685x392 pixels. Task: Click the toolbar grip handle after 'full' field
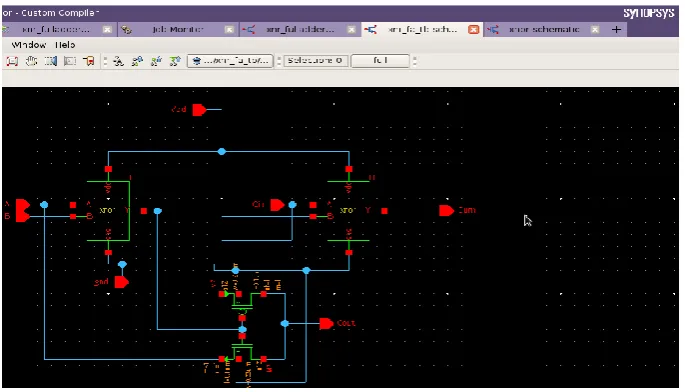coord(415,61)
